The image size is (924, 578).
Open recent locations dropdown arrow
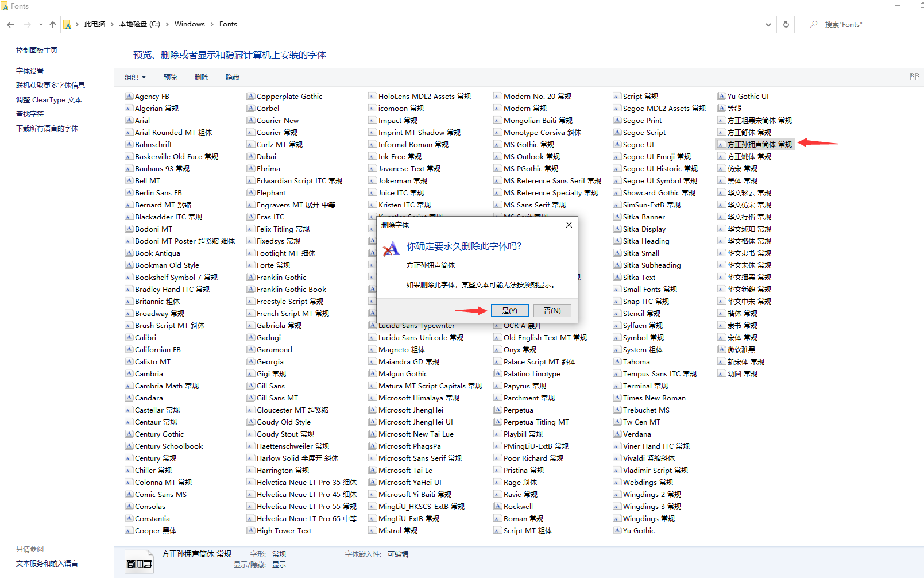click(41, 25)
